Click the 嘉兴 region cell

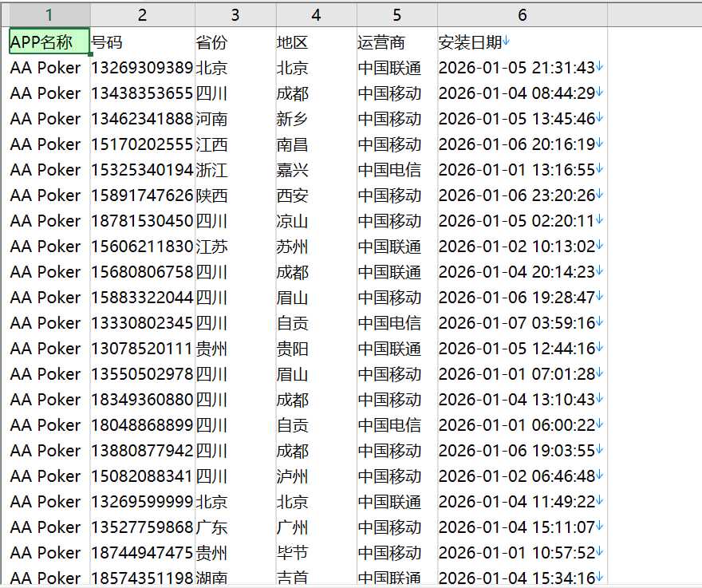(316, 170)
